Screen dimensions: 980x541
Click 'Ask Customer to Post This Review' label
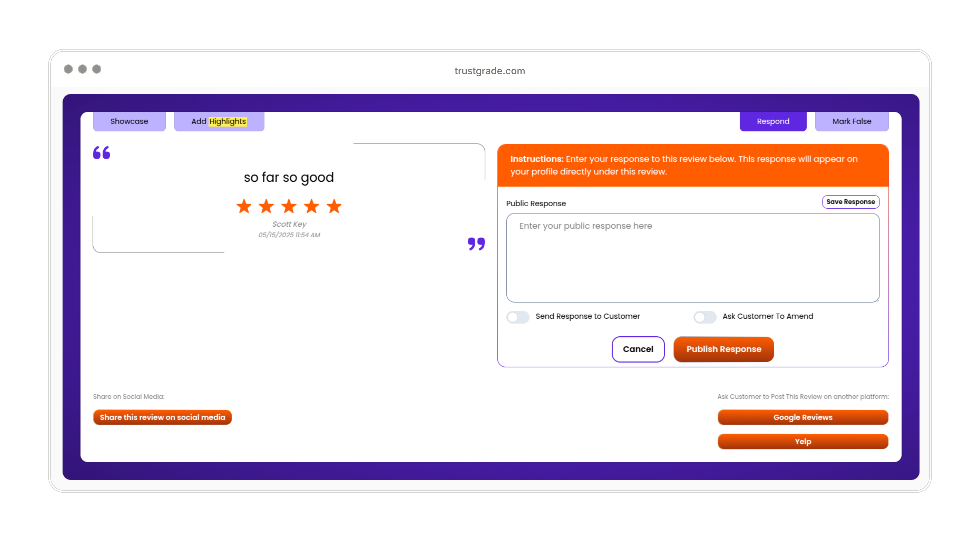coord(803,397)
